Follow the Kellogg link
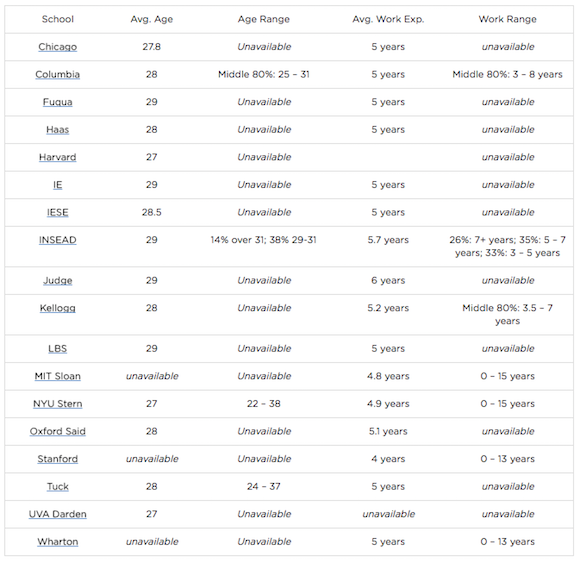 (x=58, y=308)
